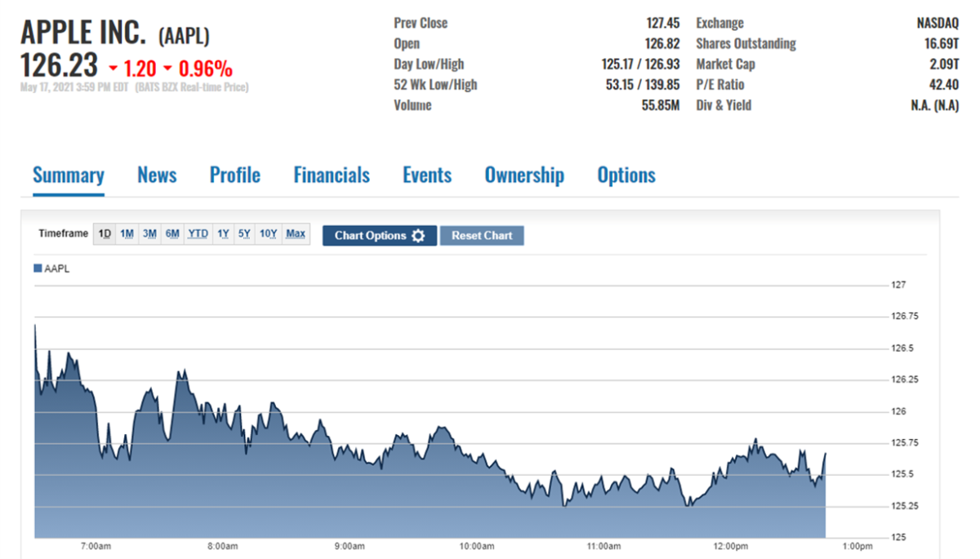Click the APPLE INC. company title
Viewport: 980px width, 559px height.
click(82, 33)
